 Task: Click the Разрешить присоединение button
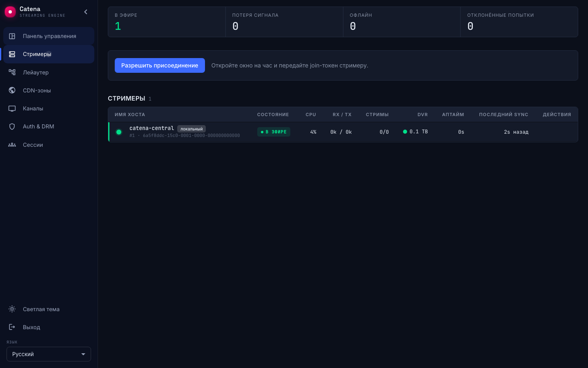(x=160, y=65)
